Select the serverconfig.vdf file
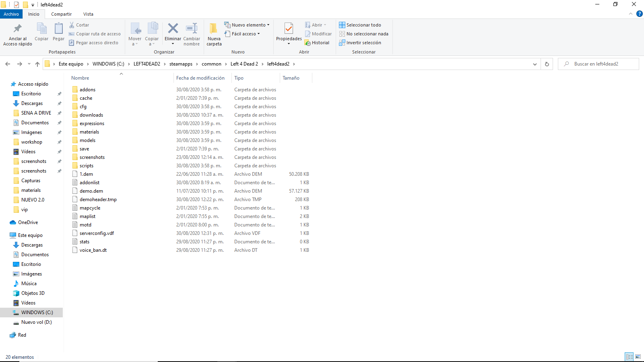Image resolution: width=644 pixels, height=362 pixels. (97, 233)
